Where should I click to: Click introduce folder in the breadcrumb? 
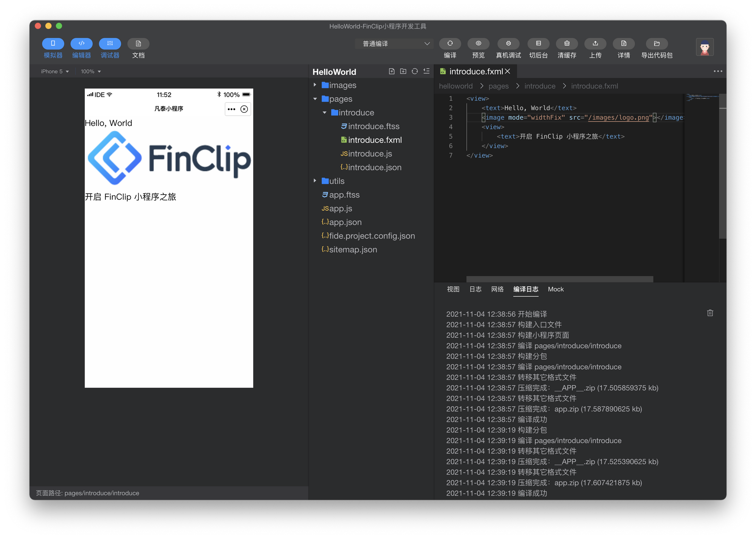tap(540, 86)
